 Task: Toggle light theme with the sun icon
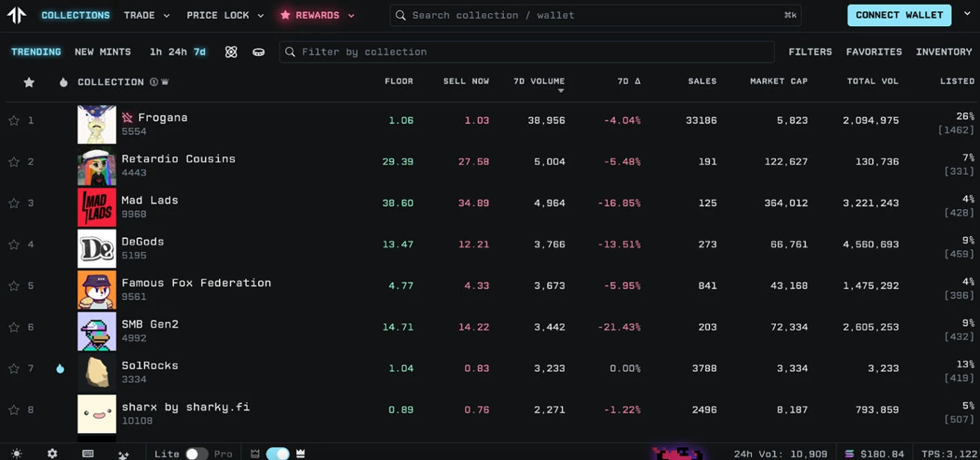[16, 453]
